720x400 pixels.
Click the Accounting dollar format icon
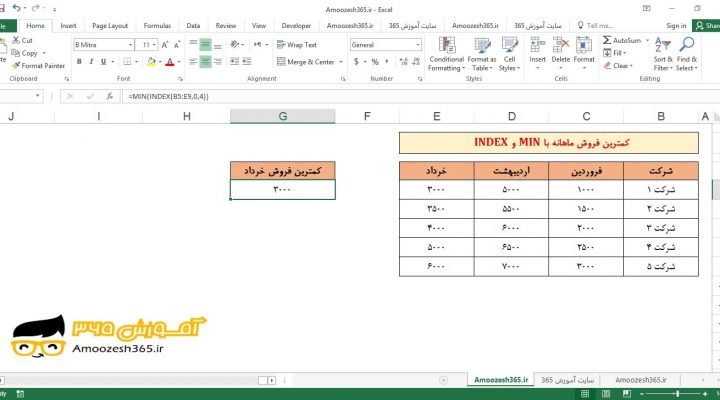click(x=356, y=62)
